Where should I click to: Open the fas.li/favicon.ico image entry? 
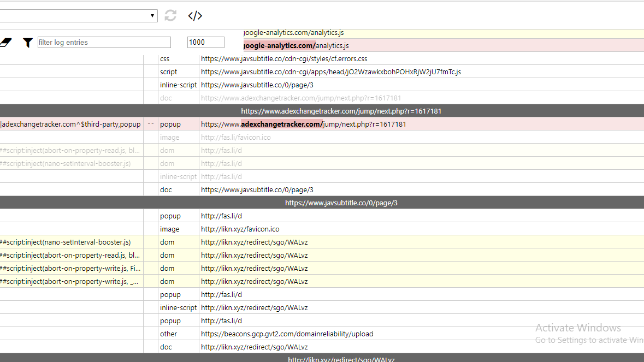click(x=236, y=137)
